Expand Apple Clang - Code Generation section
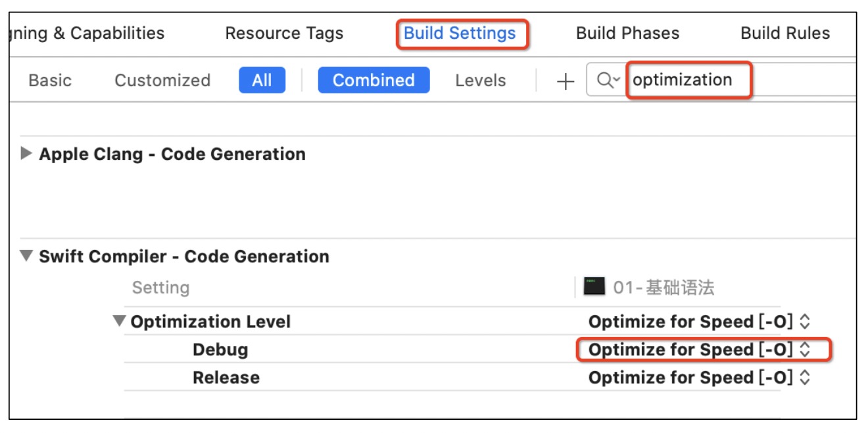 (x=26, y=153)
